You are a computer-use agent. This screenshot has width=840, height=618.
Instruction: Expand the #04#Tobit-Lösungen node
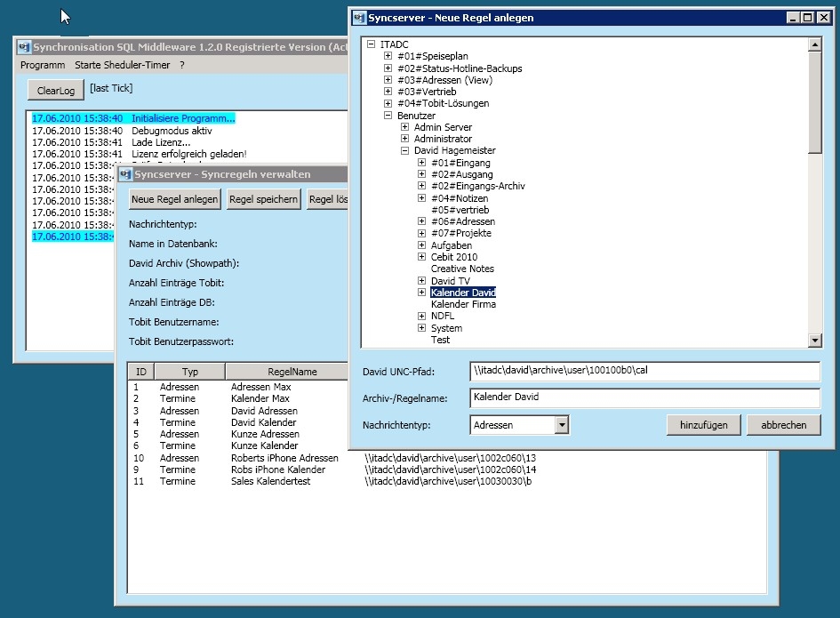pyautogui.click(x=388, y=103)
